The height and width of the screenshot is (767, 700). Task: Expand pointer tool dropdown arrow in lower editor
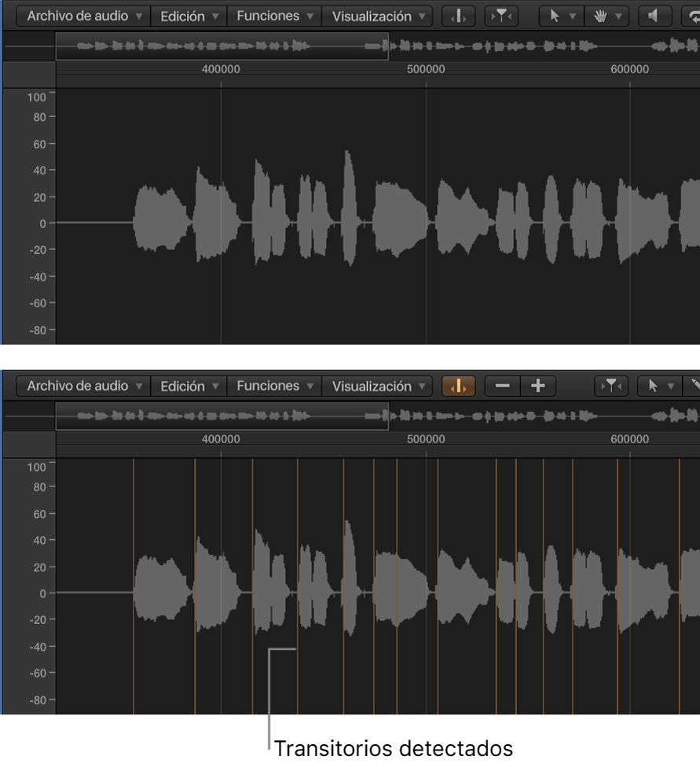click(671, 387)
